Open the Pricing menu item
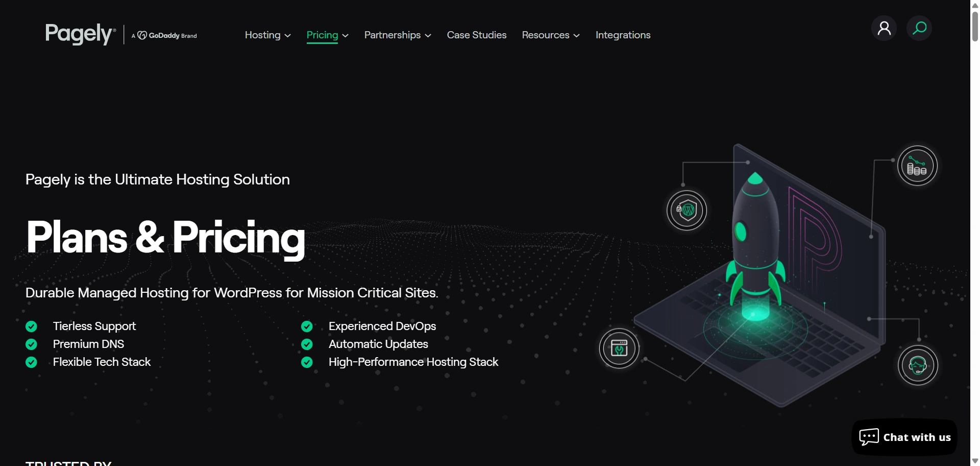The width and height of the screenshot is (980, 466). point(322,35)
